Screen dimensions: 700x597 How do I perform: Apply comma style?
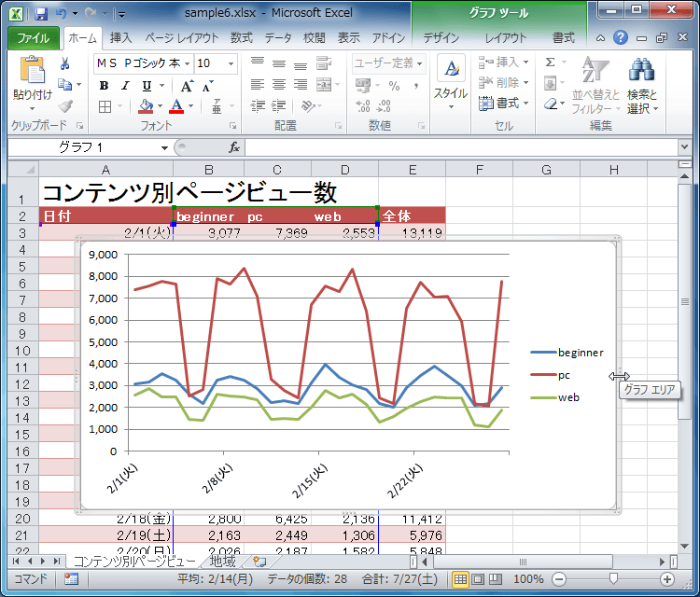[x=416, y=85]
